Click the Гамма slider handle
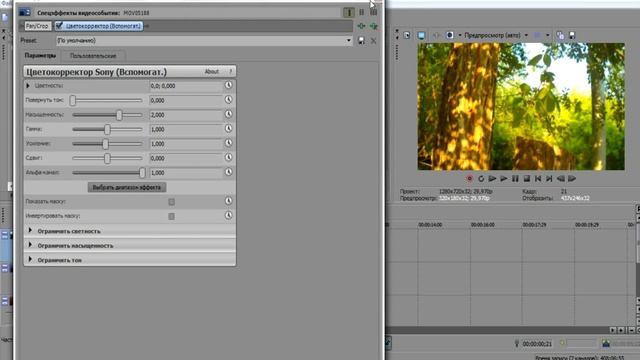Screen dimensions: 640x360 (107, 129)
